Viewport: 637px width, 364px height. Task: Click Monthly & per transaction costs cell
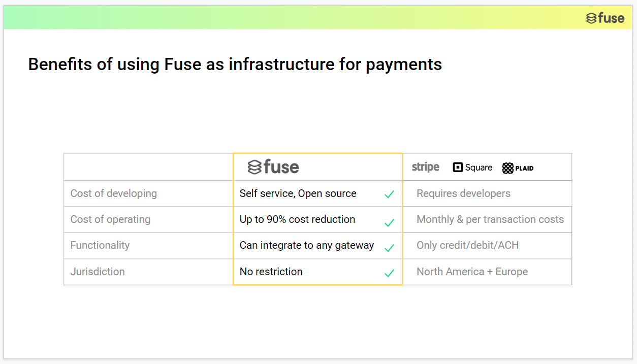click(490, 219)
